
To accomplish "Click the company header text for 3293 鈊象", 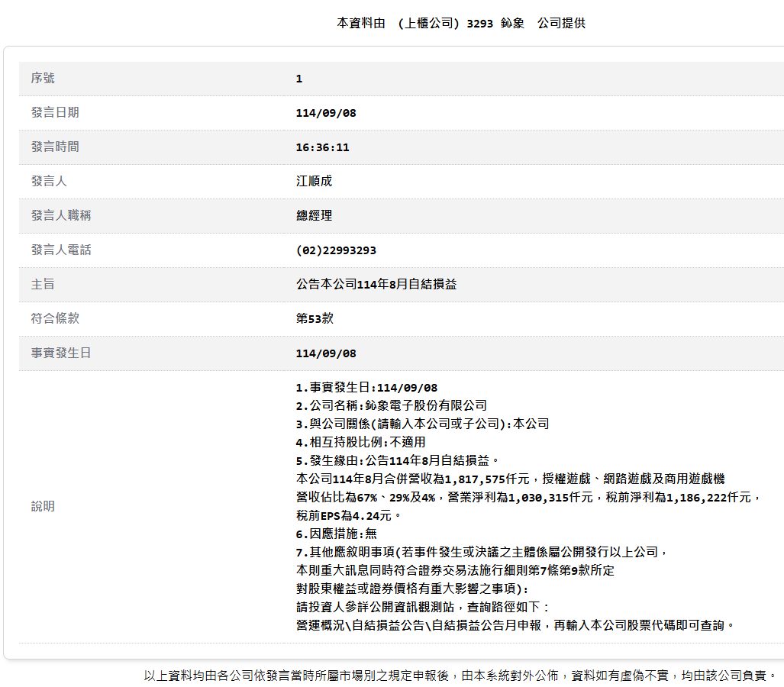I will point(461,23).
